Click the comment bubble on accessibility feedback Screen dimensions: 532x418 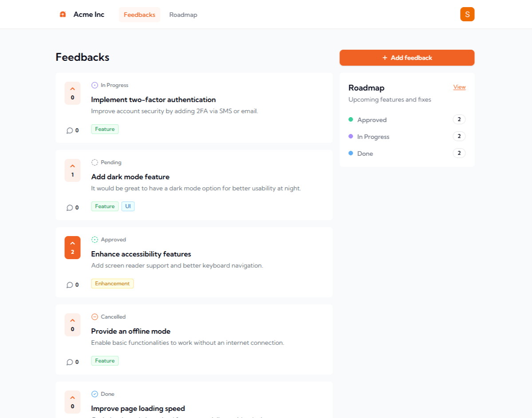pyautogui.click(x=70, y=284)
